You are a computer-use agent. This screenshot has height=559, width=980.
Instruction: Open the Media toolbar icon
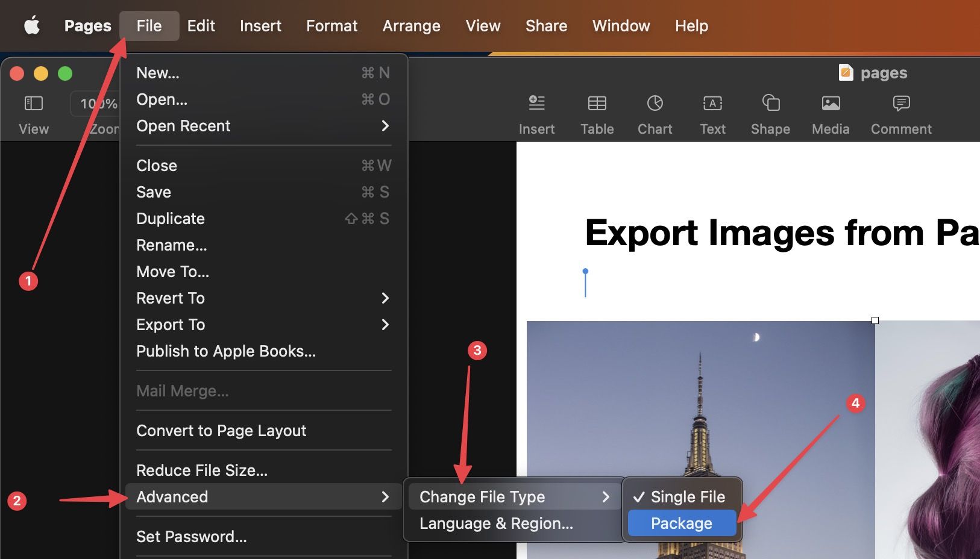[831, 104]
